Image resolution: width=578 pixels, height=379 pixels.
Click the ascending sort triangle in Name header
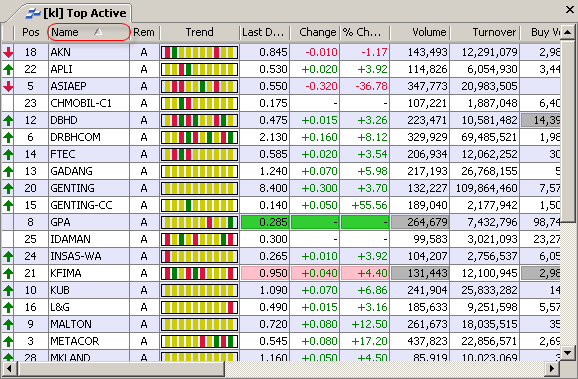98,32
